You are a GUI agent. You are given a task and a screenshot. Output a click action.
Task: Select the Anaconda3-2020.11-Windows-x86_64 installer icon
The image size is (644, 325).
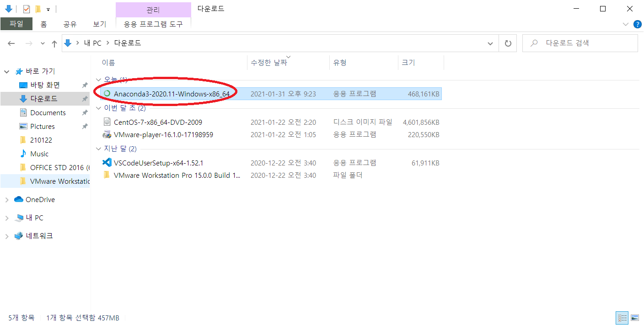point(107,94)
